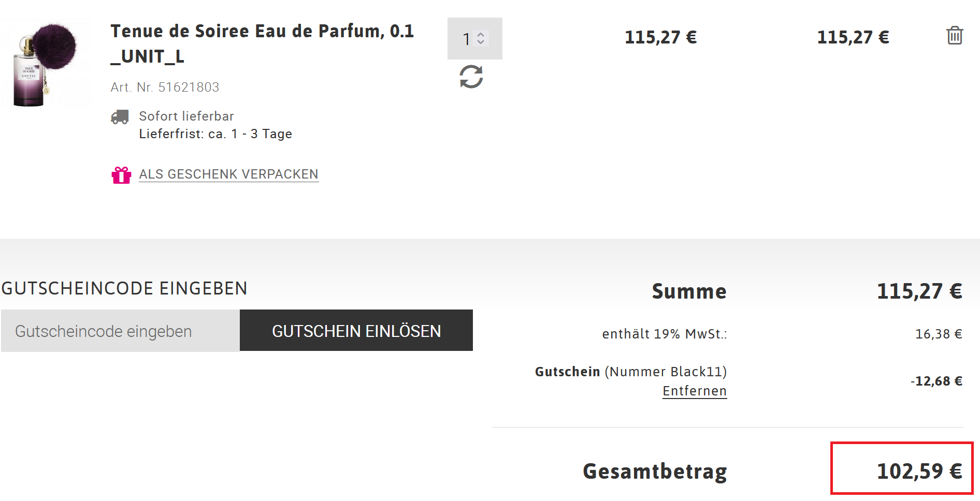Remove the voucher via Entfernen link
The width and height of the screenshot is (980, 501).
(x=694, y=391)
